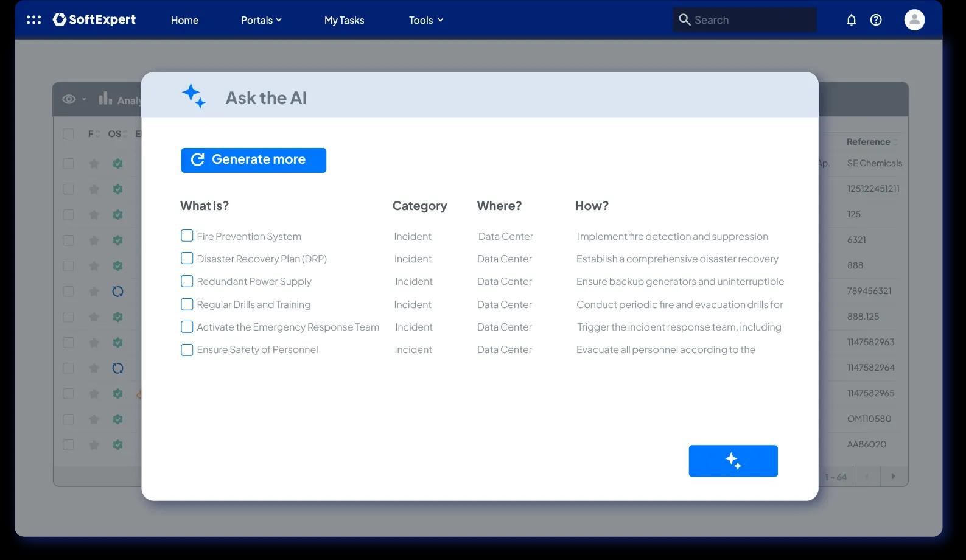Click the search magnifier icon

click(684, 20)
